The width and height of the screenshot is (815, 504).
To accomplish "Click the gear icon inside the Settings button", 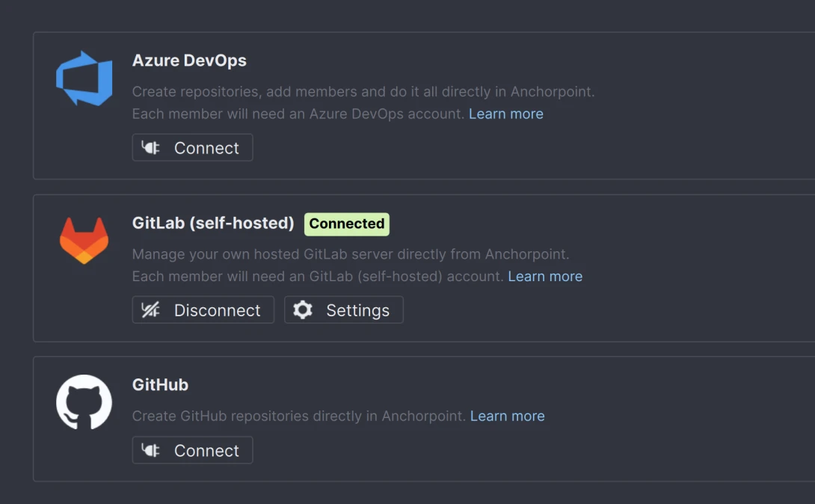I will [x=302, y=310].
